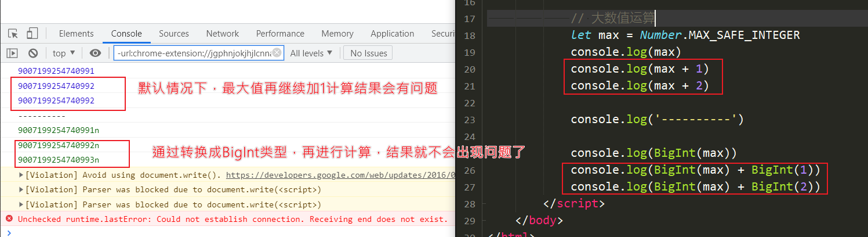The image size is (868, 237).
Task: Click the comment line 大数值运算
Action: click(x=612, y=18)
